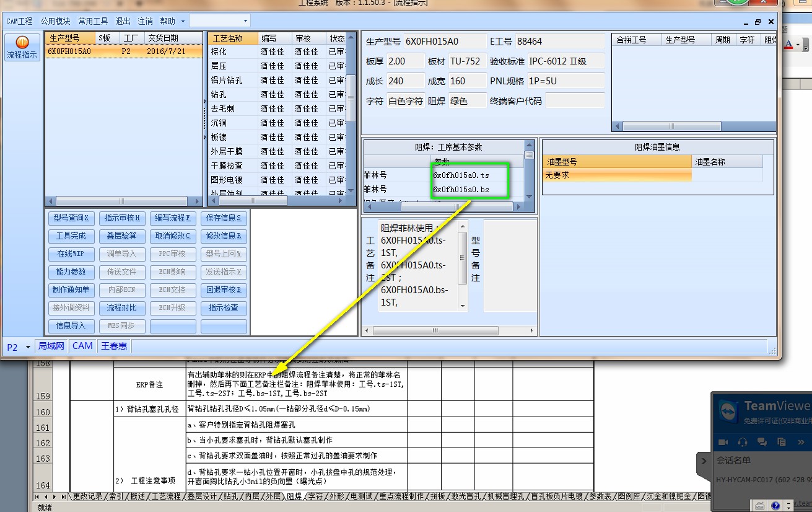Viewport: 812px width, 512px height.
Task: Click 信息导入 button
Action: 71,326
